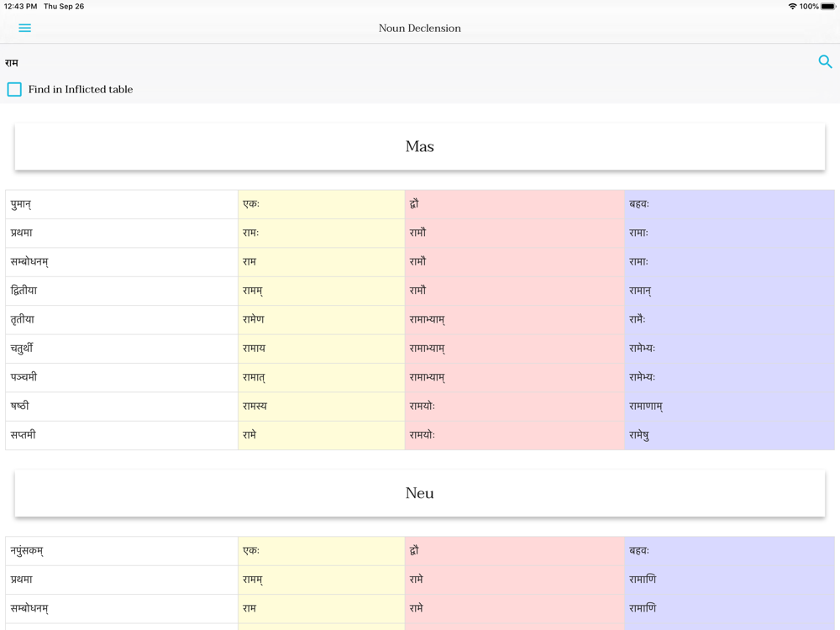The image size is (840, 630).
Task: Click the रामाणाम् cell
Action: pyautogui.click(x=729, y=407)
